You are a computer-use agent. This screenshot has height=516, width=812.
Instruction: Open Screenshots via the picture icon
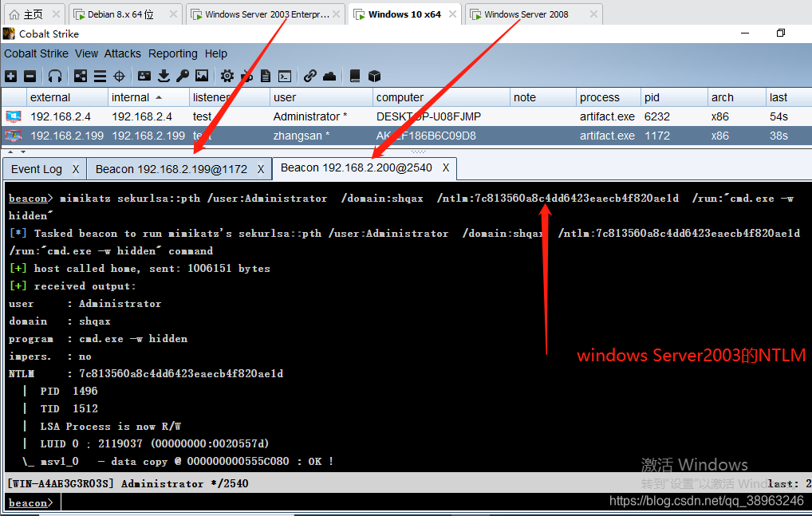coord(202,76)
